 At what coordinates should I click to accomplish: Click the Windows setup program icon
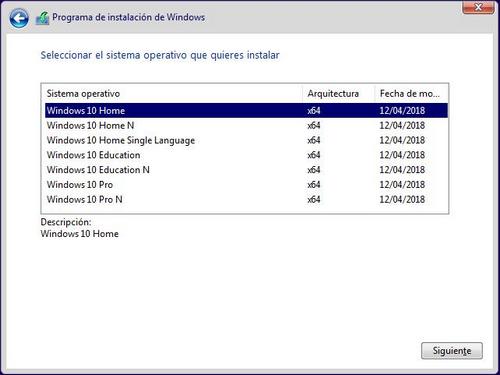pyautogui.click(x=42, y=18)
